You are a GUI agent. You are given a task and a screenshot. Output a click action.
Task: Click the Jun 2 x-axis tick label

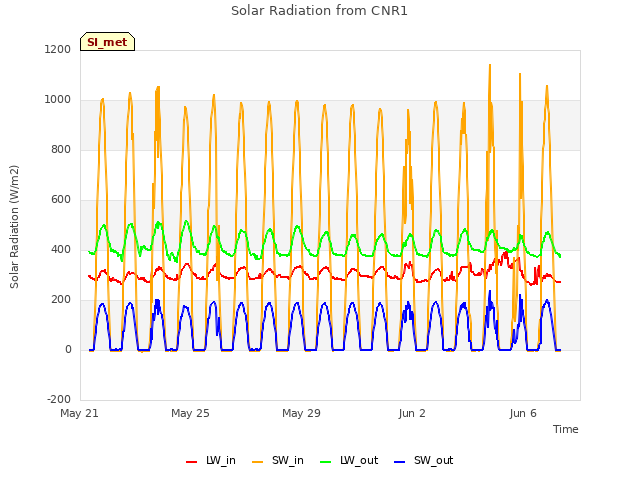[412, 413]
